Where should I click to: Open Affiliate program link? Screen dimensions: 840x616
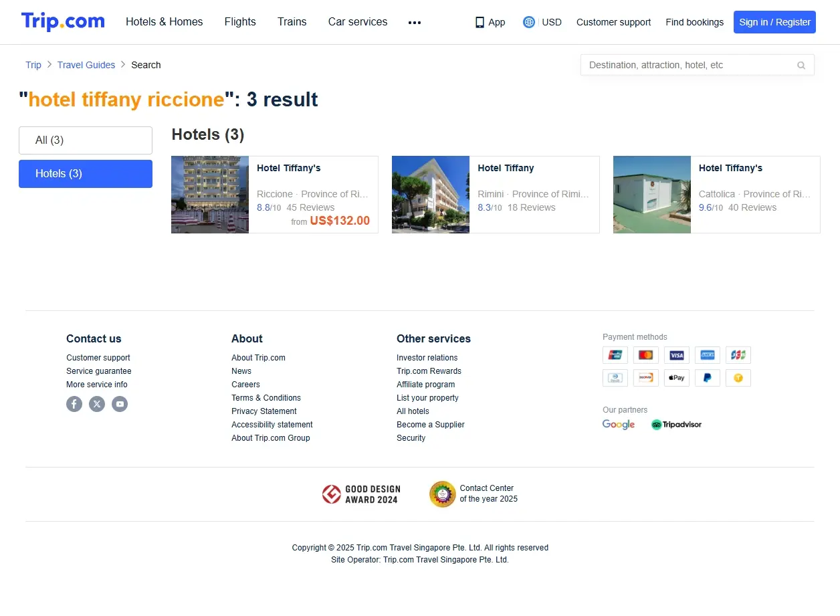tap(426, 385)
